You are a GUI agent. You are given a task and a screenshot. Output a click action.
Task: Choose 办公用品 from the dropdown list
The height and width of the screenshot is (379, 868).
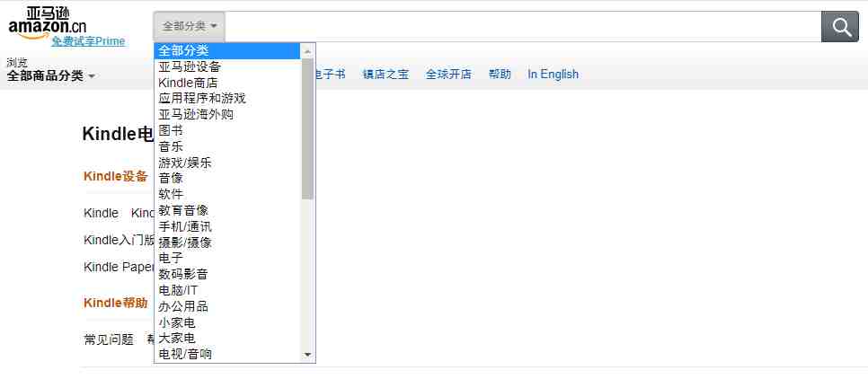point(228,306)
